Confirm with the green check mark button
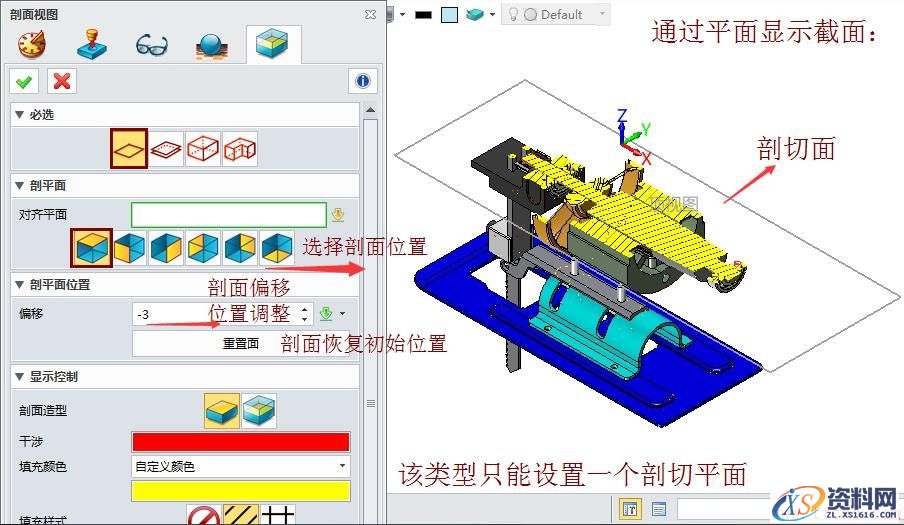The width and height of the screenshot is (904, 525). tap(24, 81)
